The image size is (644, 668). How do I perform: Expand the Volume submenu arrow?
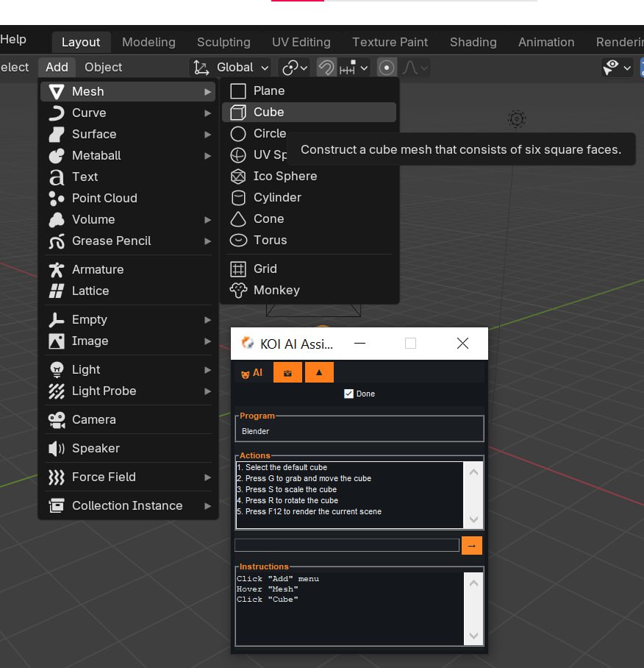[x=207, y=220]
